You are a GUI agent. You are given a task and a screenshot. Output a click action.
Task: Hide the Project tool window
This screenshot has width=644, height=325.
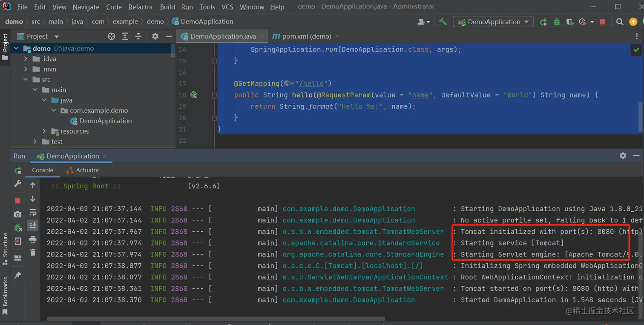coord(169,36)
